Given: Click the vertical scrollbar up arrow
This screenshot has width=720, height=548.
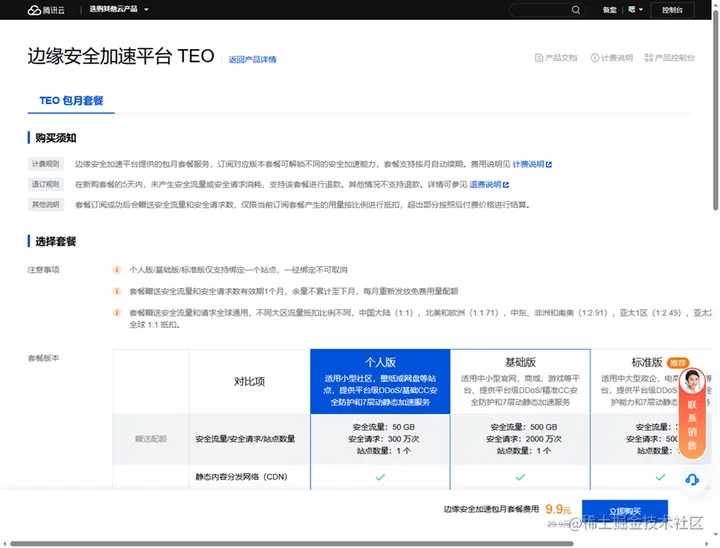Looking at the screenshot, I should [x=715, y=4].
